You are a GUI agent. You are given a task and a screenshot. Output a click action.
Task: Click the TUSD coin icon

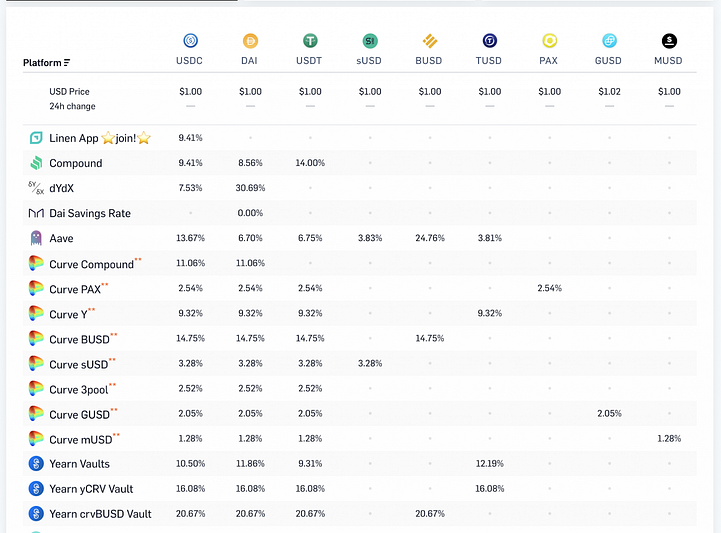click(x=490, y=41)
